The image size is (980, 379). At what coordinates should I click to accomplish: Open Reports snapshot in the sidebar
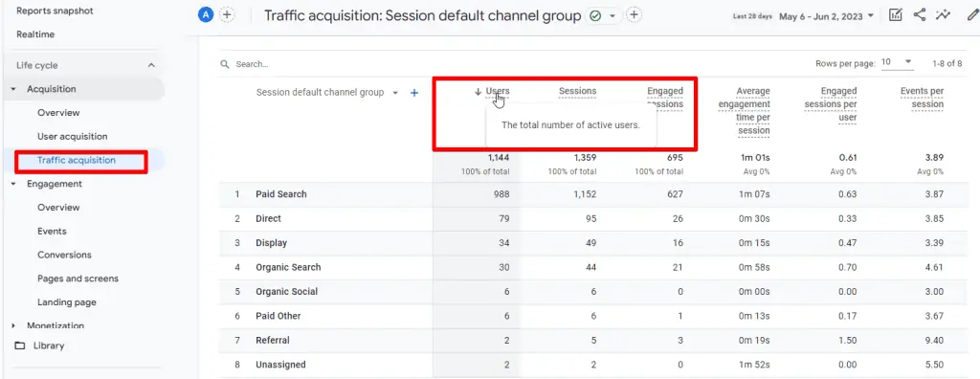click(55, 11)
